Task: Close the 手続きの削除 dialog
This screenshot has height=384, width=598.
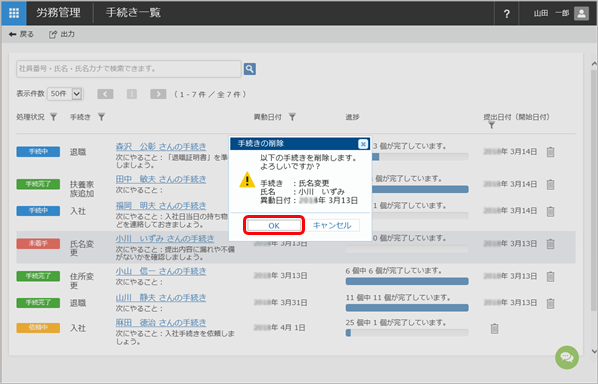Action: 363,144
